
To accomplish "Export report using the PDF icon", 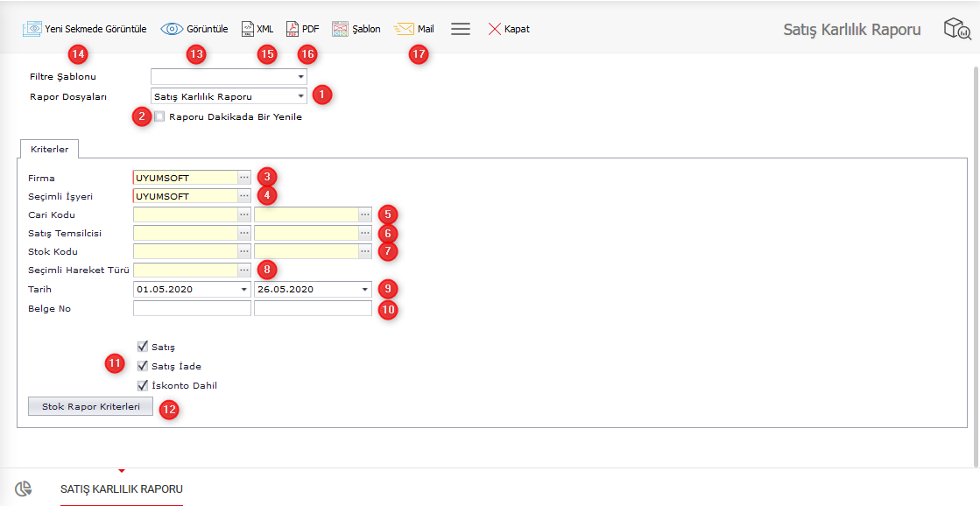I will [293, 29].
